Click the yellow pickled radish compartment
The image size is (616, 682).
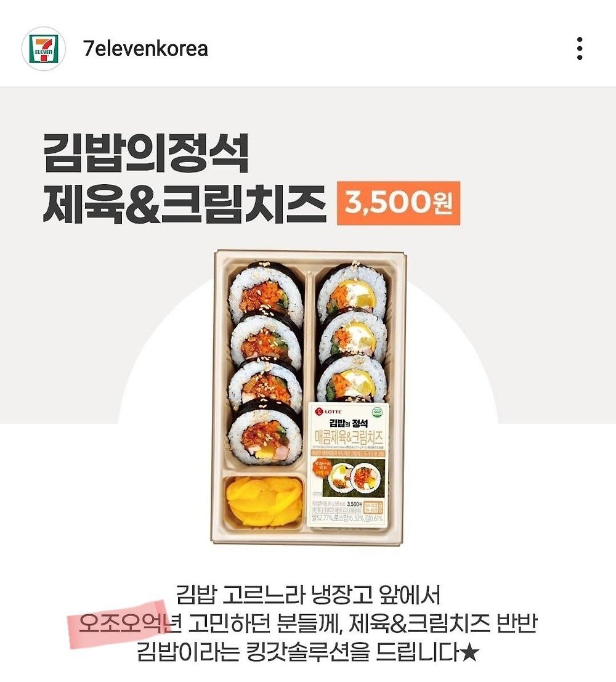tap(264, 501)
